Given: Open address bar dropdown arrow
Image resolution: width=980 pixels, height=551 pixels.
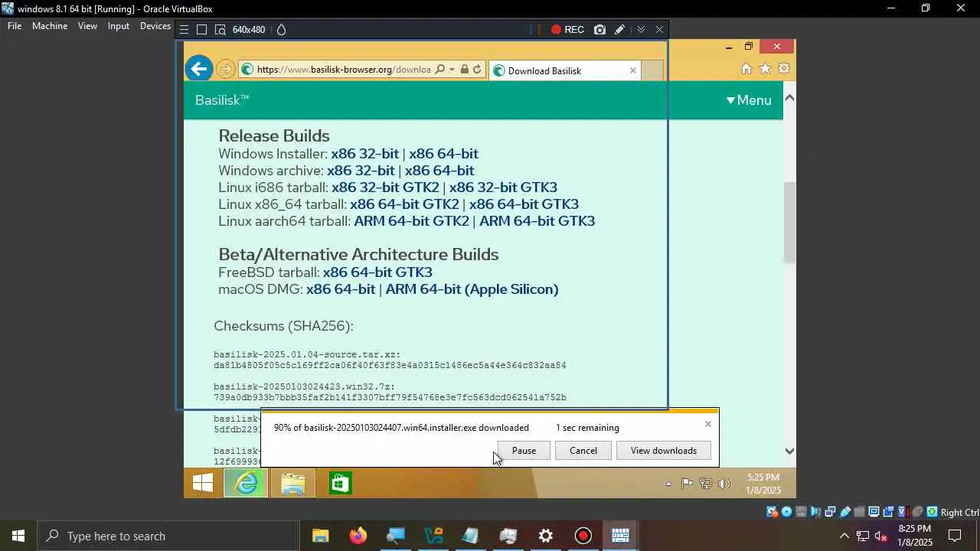Looking at the screenshot, I should [x=452, y=70].
